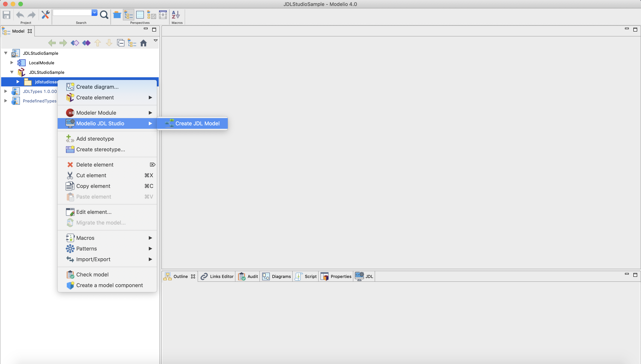Click the Redo arrow in toolbar
The image size is (641, 364).
[x=31, y=15]
